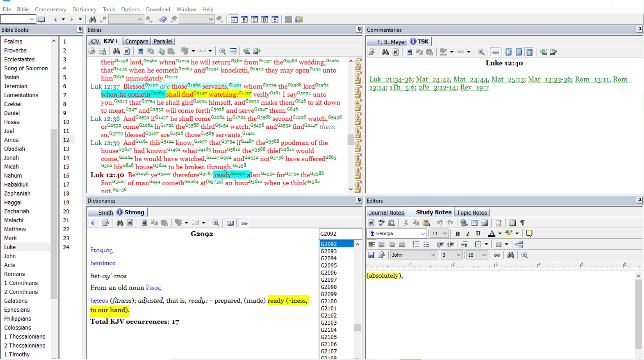Open the Georgia font dropdown
The height and width of the screenshot is (360, 644).
(423, 233)
